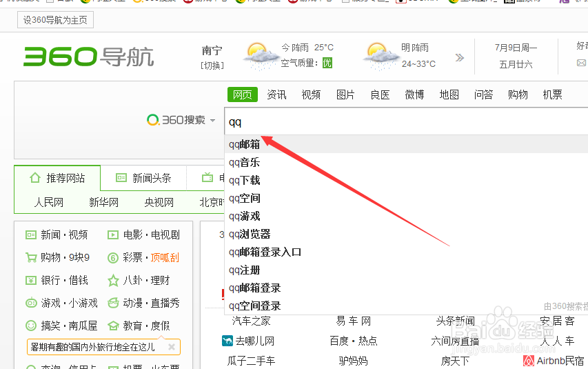Switch to the 机票 search tab

point(553,94)
